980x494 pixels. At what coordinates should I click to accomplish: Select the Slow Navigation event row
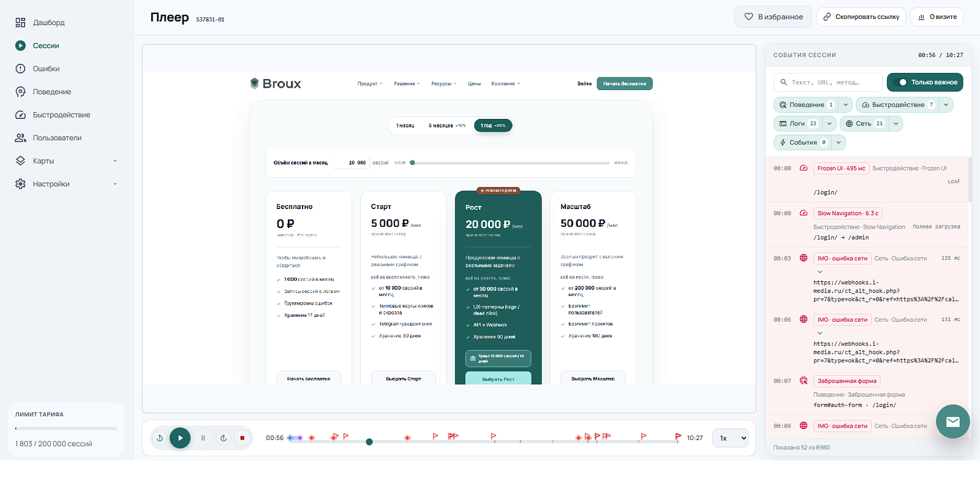[867, 225]
